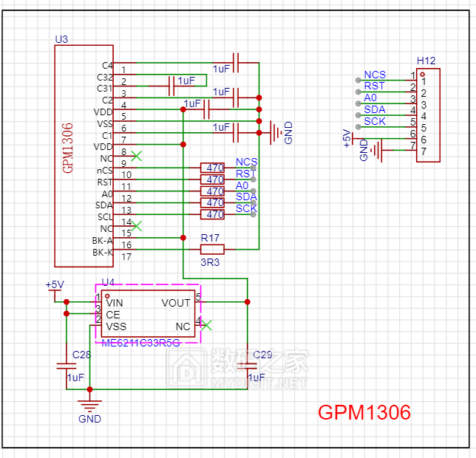Click the no-connect X on U3 pin 15
This screenshot has height=458, width=476.
coord(136,226)
